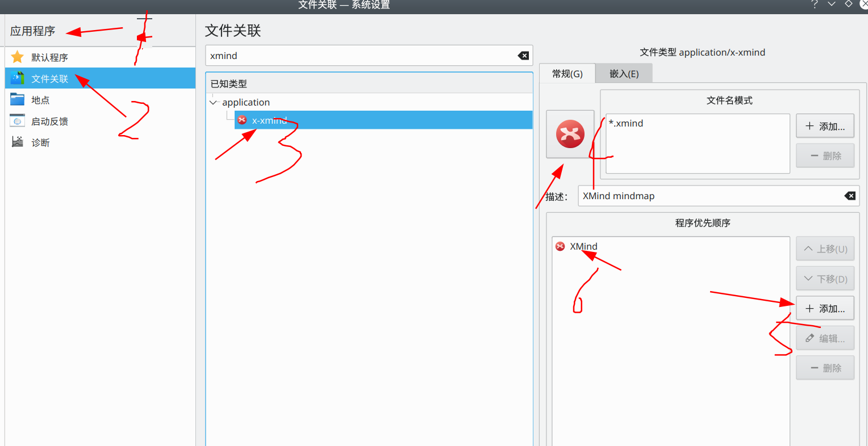Switch to the 常规(G) tab

pos(567,74)
